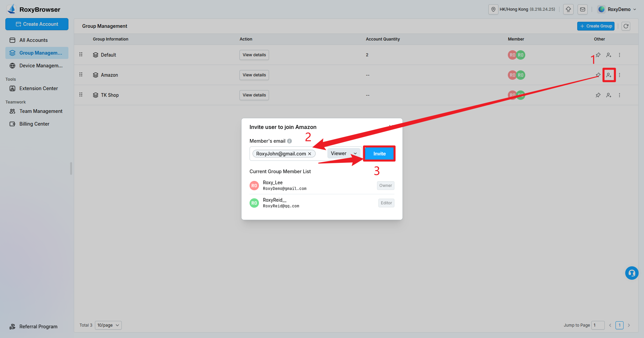Click the HK/Hong Kong IP text
This screenshot has height=338, width=644.
click(x=527, y=9)
